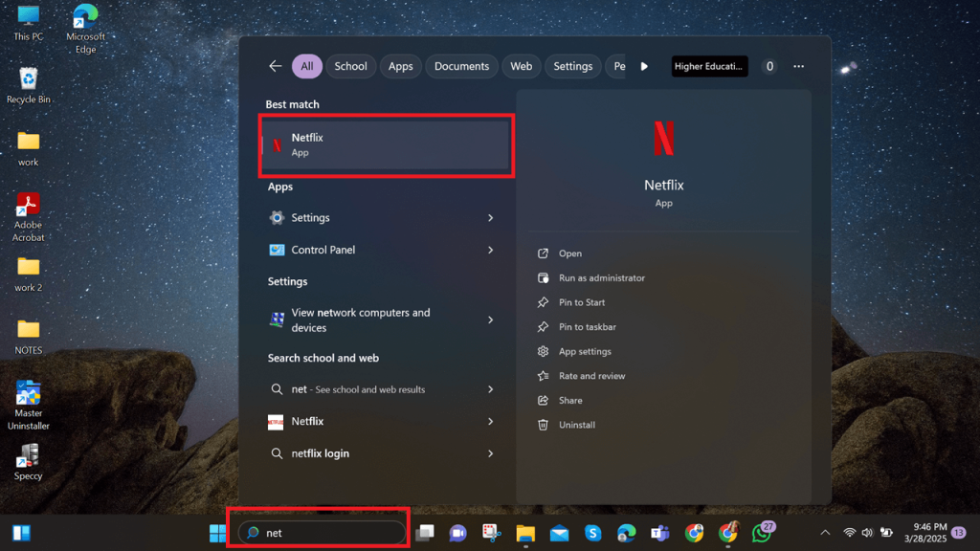
Task: Switch to the Apps filter tab
Action: pos(400,66)
